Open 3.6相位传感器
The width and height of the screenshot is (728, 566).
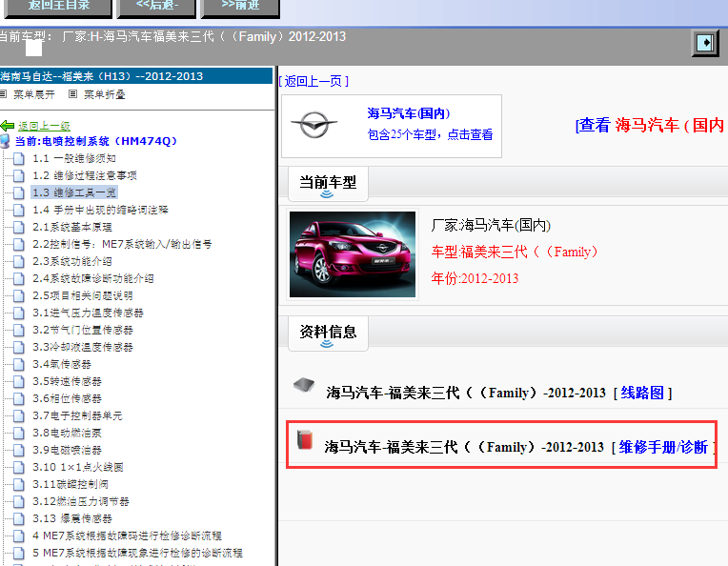tap(67, 399)
